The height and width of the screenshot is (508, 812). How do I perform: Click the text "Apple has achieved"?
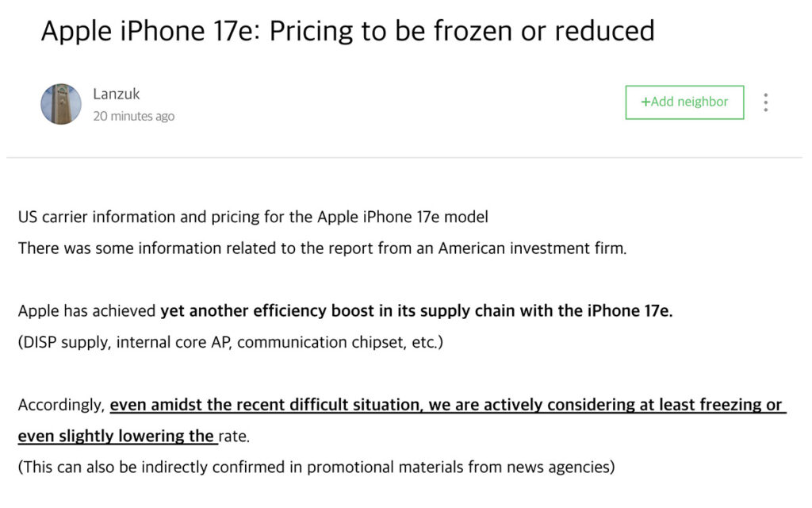[x=87, y=311]
